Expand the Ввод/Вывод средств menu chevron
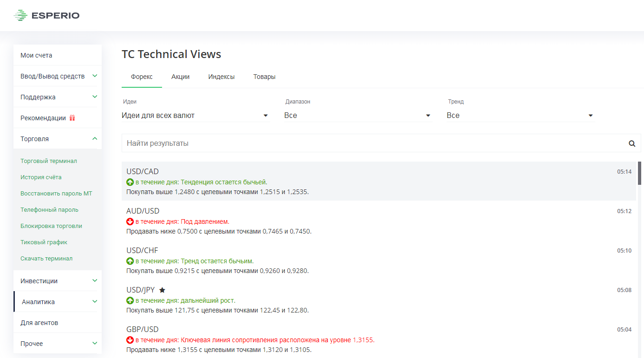This screenshot has height=358, width=644. (x=95, y=76)
